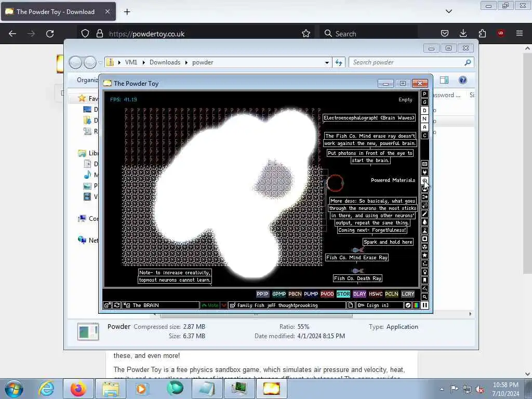Open the Sensors element menu icon
This screenshot has width=532, height=399.
coord(424,189)
